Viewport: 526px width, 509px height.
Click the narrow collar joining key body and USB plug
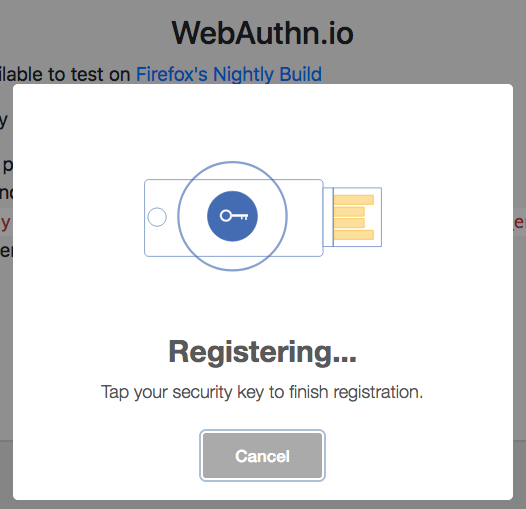point(328,217)
